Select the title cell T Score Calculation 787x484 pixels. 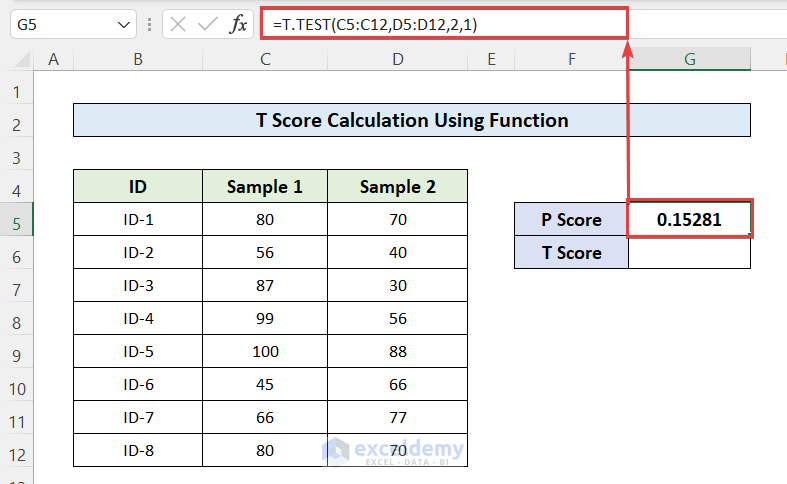(412, 121)
